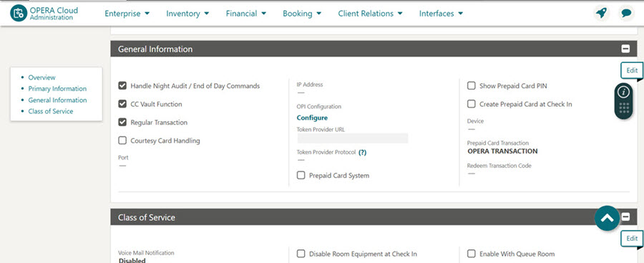Collapse the General Information section

[x=625, y=49]
